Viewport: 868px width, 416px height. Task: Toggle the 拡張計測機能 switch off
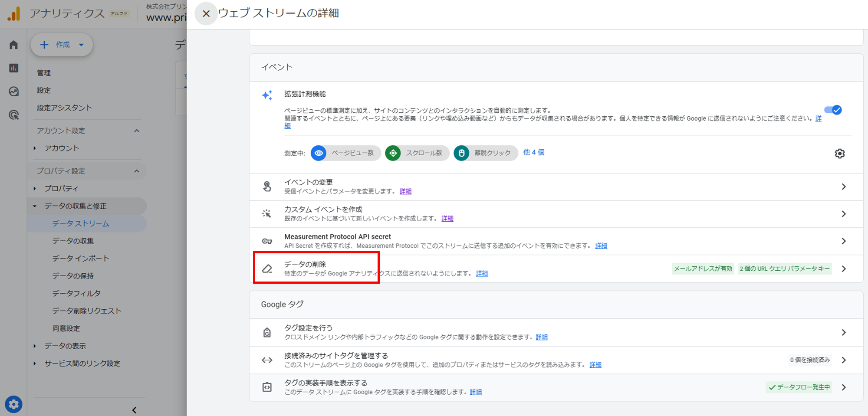pyautogui.click(x=833, y=110)
